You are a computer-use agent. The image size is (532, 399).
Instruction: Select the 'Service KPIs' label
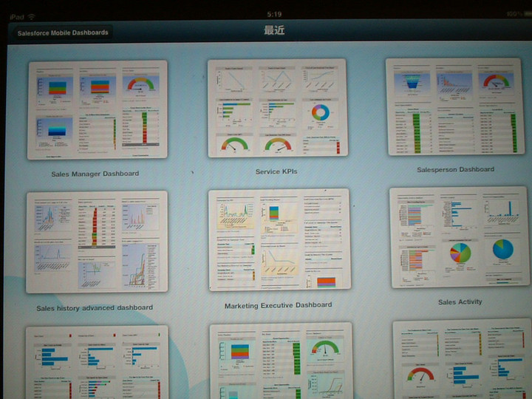pyautogui.click(x=276, y=171)
